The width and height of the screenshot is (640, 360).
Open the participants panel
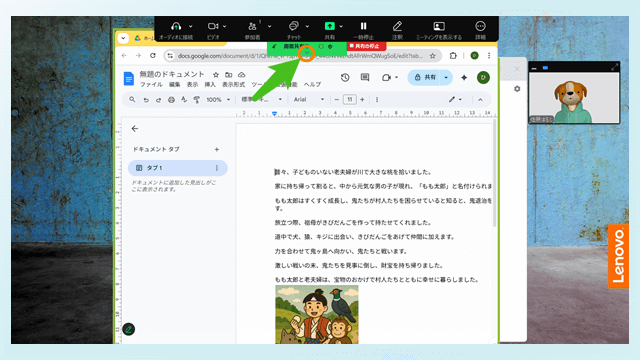pyautogui.click(x=252, y=27)
